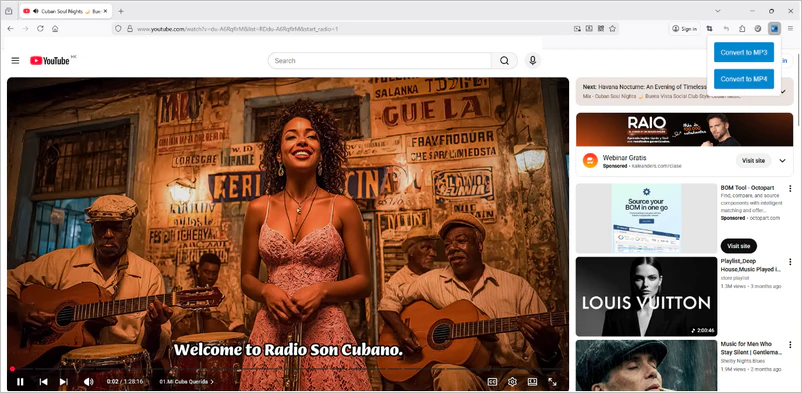This screenshot has height=393, width=802.
Task: Go to browser home page
Action: [55, 29]
